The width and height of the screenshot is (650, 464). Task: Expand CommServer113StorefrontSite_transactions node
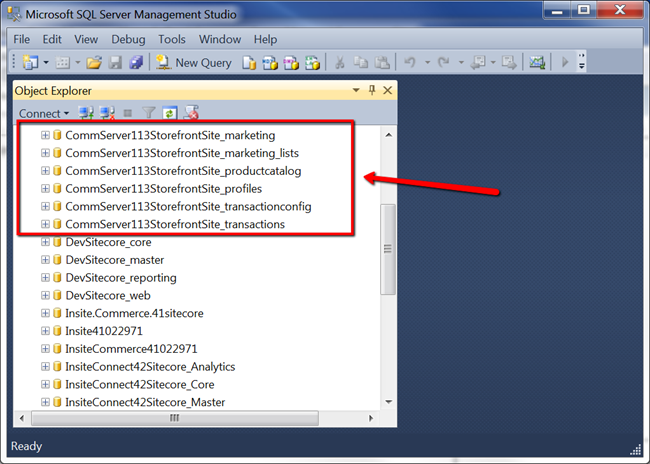[45, 224]
